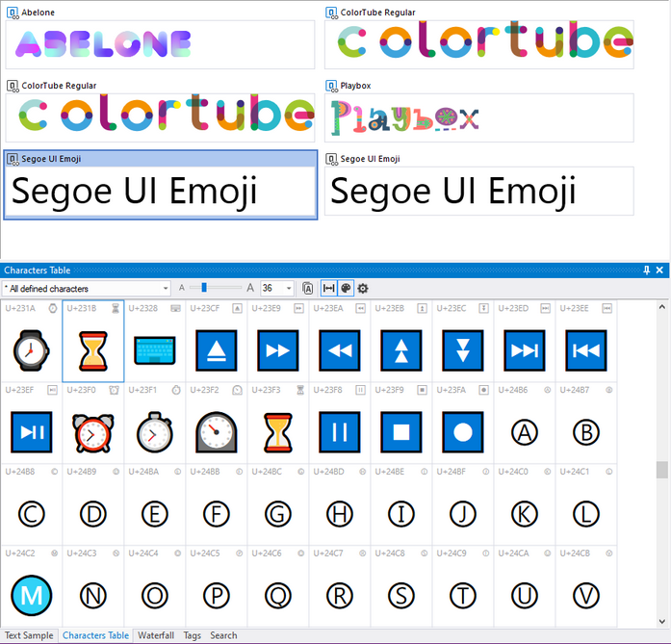Select ColorTube Regular preview left of Playbox
This screenshot has height=644, width=671.
point(160,117)
